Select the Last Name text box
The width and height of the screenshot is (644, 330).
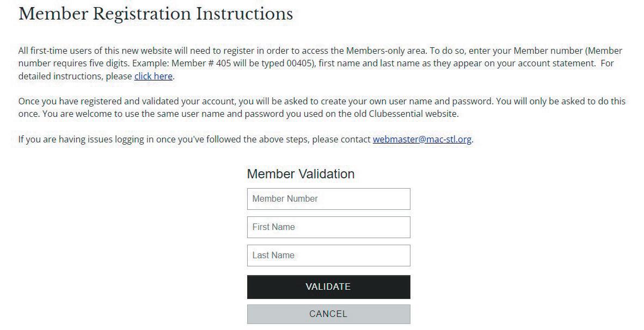click(x=328, y=256)
